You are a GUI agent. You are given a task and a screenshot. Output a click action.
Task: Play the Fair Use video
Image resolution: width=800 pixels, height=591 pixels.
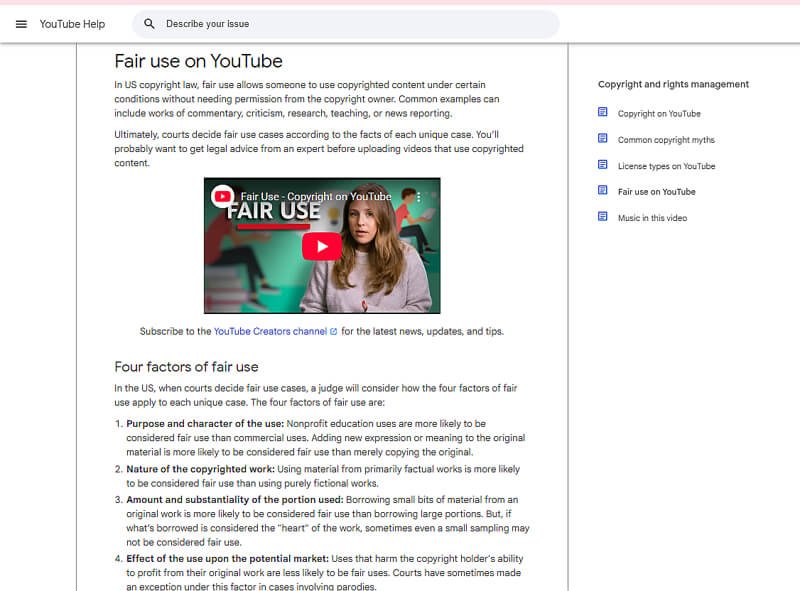(321, 247)
